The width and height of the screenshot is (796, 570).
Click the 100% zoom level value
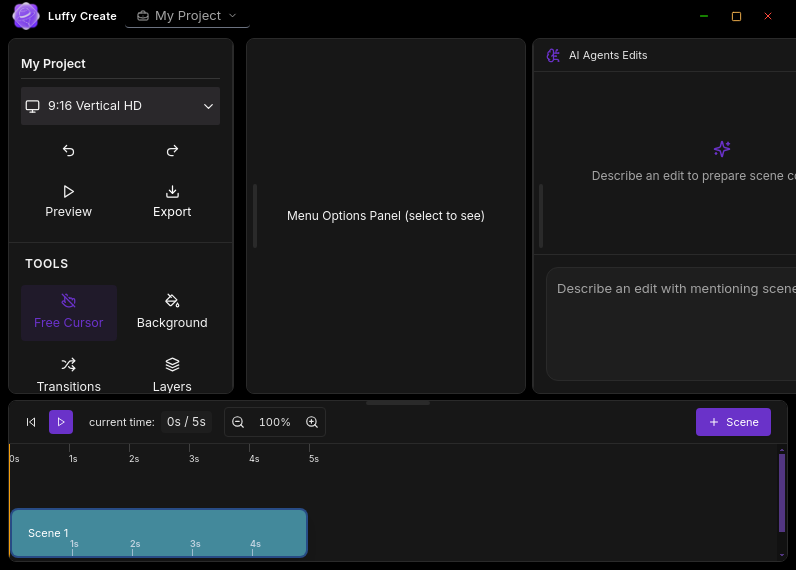click(275, 422)
